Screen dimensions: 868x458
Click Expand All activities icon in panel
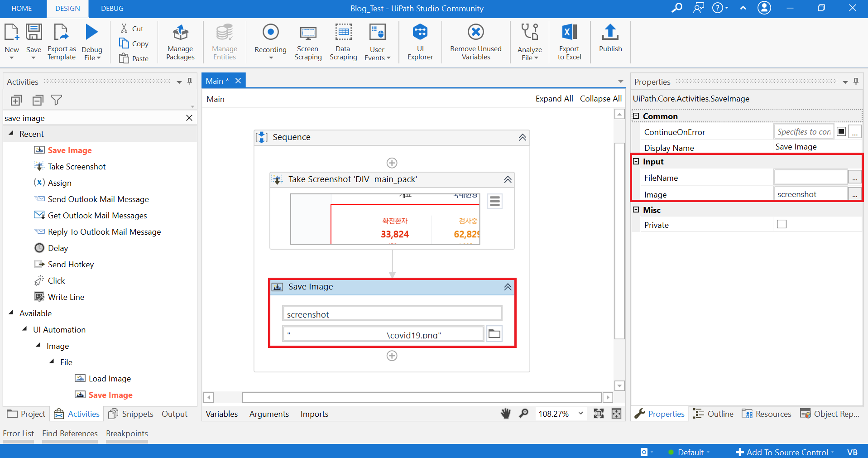16,100
